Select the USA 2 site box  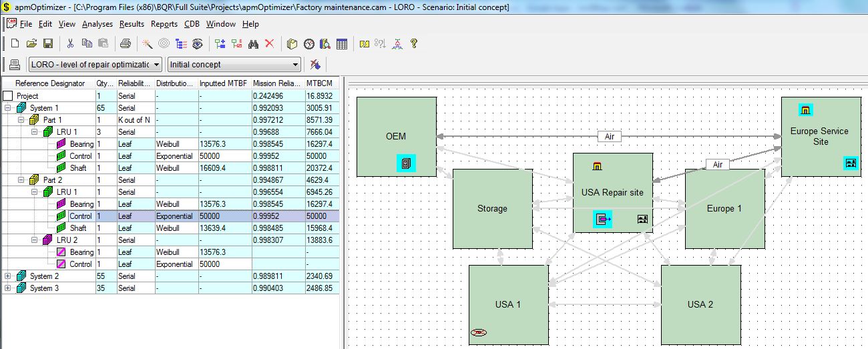tap(700, 304)
